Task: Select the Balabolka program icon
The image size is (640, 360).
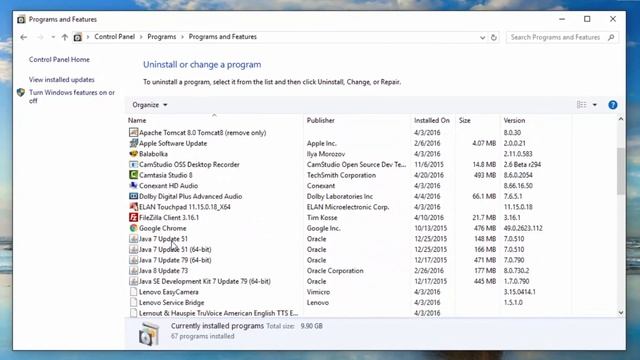Action: click(x=133, y=153)
